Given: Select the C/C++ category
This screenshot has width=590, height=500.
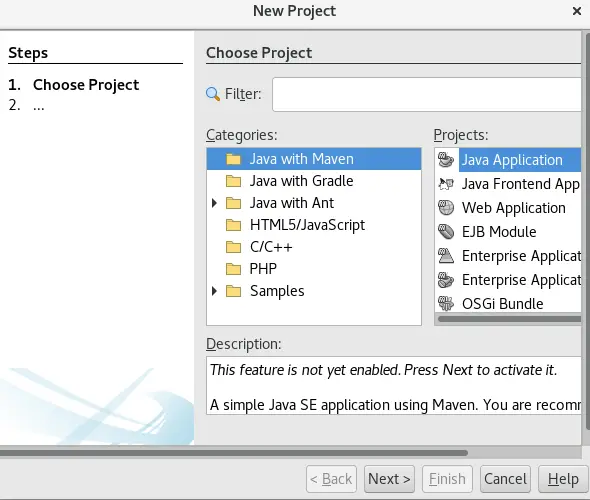Looking at the screenshot, I should (x=271, y=247).
